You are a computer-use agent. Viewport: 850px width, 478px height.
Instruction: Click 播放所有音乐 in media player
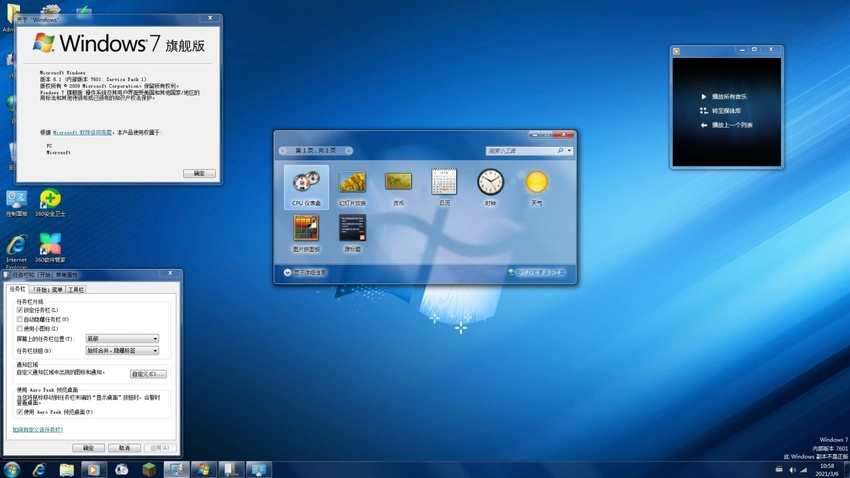(729, 97)
